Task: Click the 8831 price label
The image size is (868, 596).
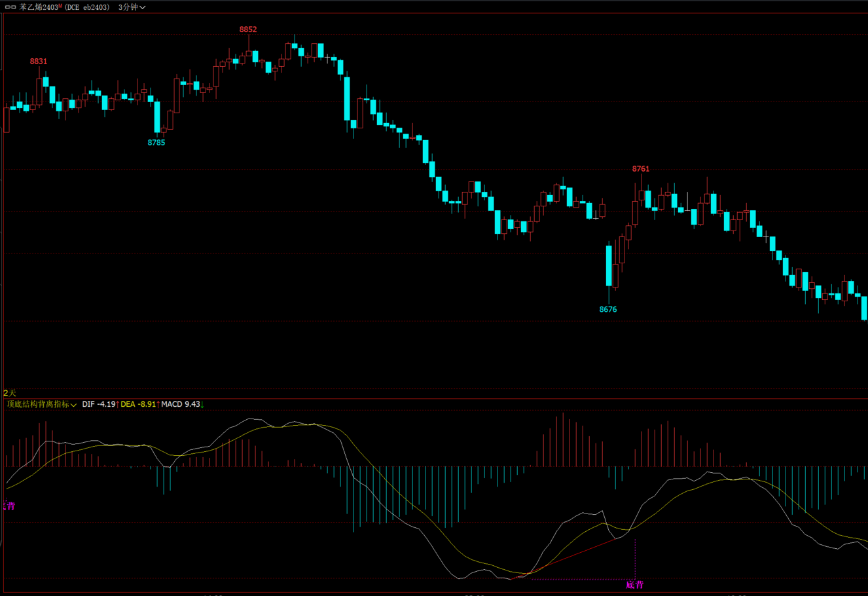Action: click(39, 62)
